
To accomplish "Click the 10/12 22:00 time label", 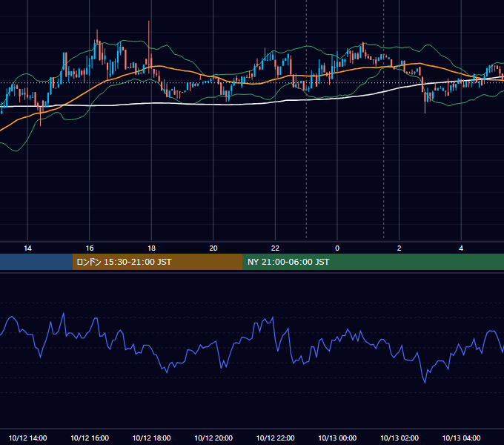I will [275, 438].
